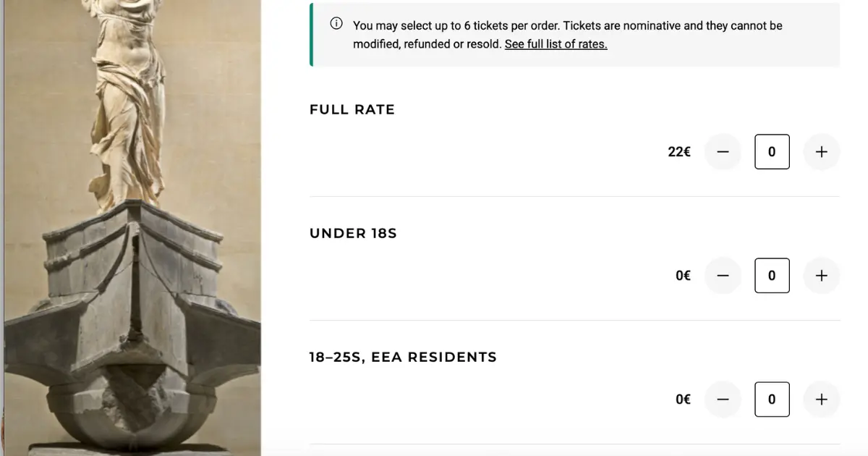Click the 18–25s EEA Residents quantity box
The image size is (868, 456).
(772, 400)
